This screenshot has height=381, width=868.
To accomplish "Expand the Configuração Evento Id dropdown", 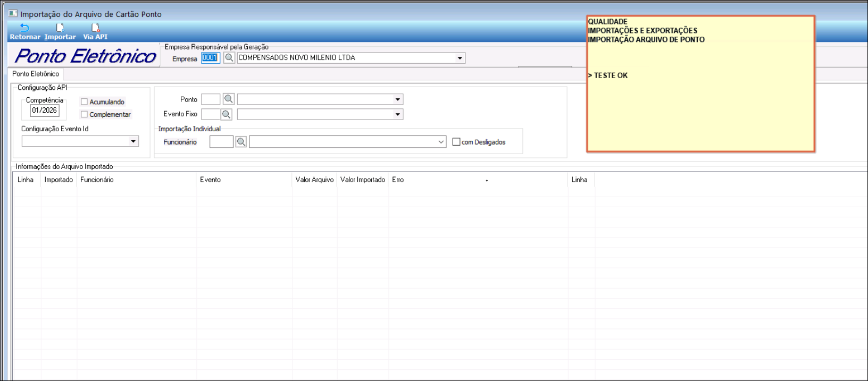I will tap(133, 141).
